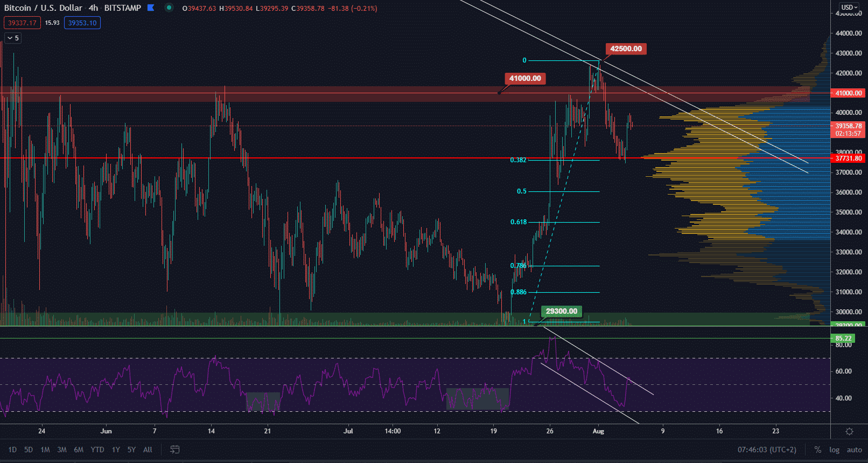
Task: Click the 41000.00 red price callout
Action: point(525,78)
